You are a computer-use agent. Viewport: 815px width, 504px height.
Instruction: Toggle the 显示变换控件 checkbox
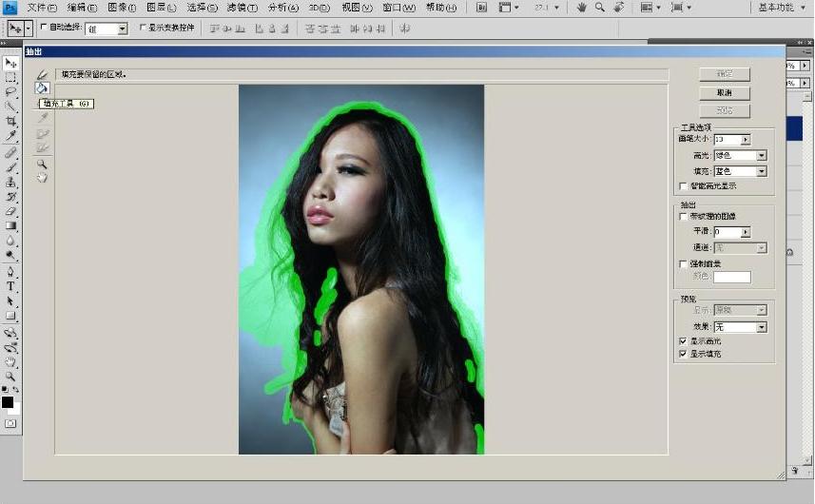[x=143, y=27]
